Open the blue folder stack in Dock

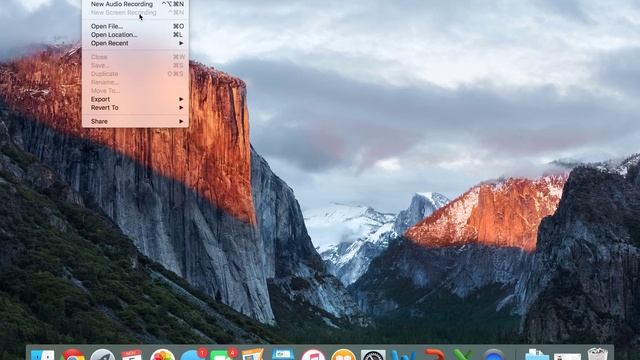point(537,355)
